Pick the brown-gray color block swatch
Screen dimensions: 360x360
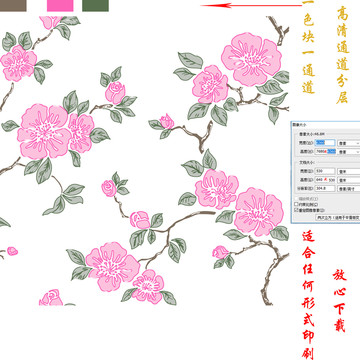pos(13,6)
